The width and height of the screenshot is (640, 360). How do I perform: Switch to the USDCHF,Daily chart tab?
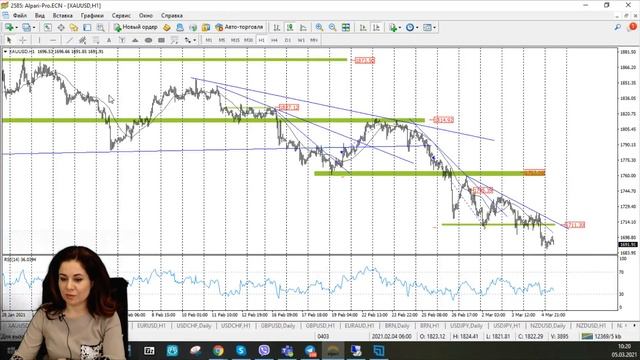pyautogui.click(x=194, y=326)
